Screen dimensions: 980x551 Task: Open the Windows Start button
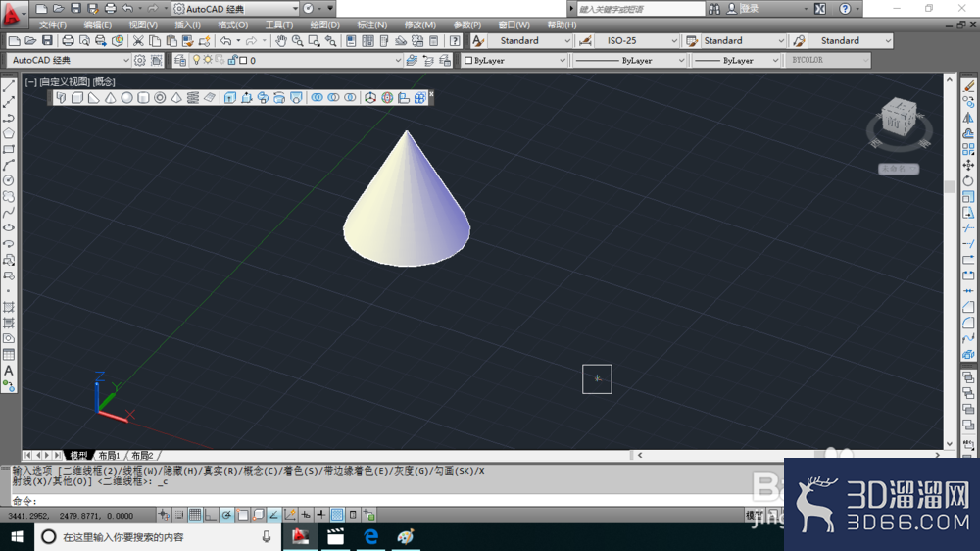point(17,536)
